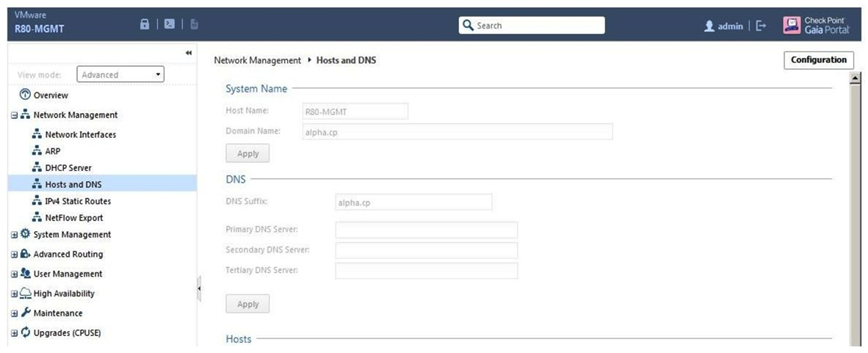Click the Host Name field
The width and height of the screenshot is (868, 353).
click(x=355, y=112)
